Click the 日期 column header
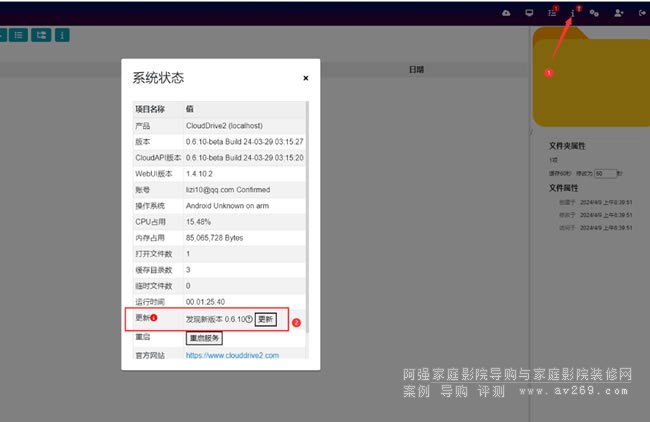This screenshot has width=650, height=422. (x=416, y=70)
